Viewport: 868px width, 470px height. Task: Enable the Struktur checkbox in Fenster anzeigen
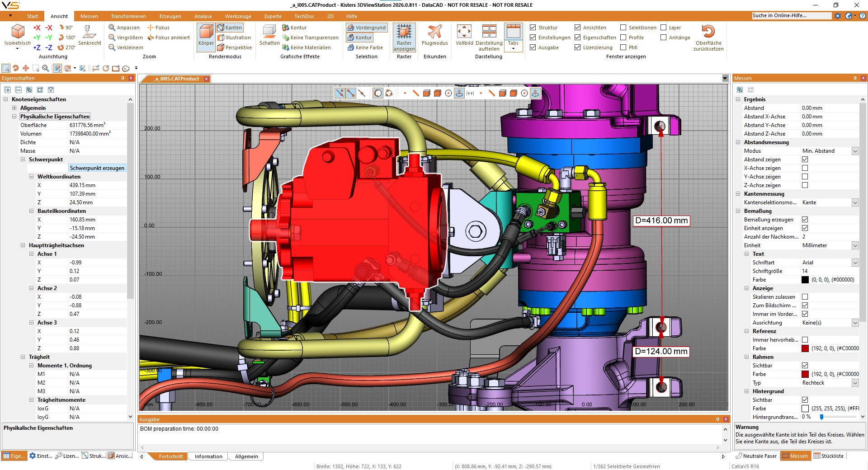[533, 27]
